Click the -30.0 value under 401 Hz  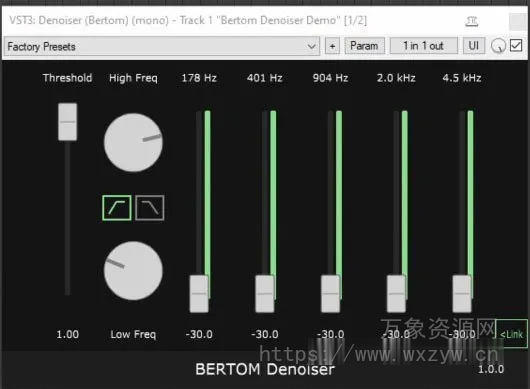click(265, 334)
